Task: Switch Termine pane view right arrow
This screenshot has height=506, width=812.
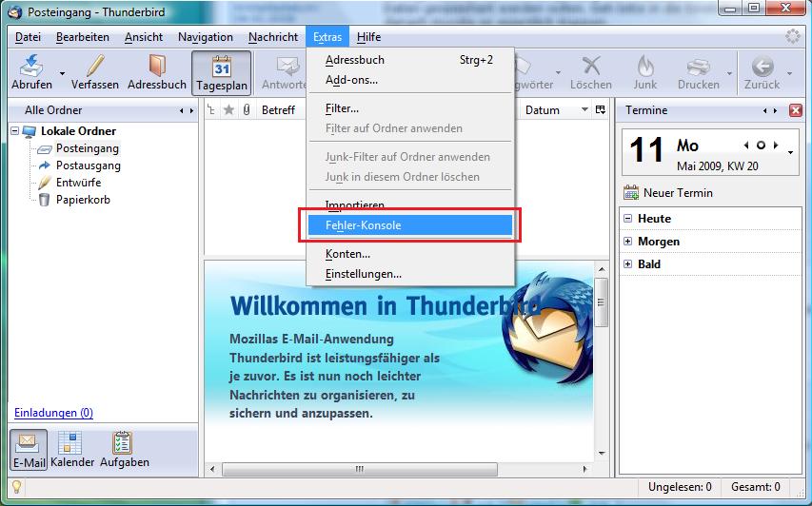Action: (x=775, y=110)
